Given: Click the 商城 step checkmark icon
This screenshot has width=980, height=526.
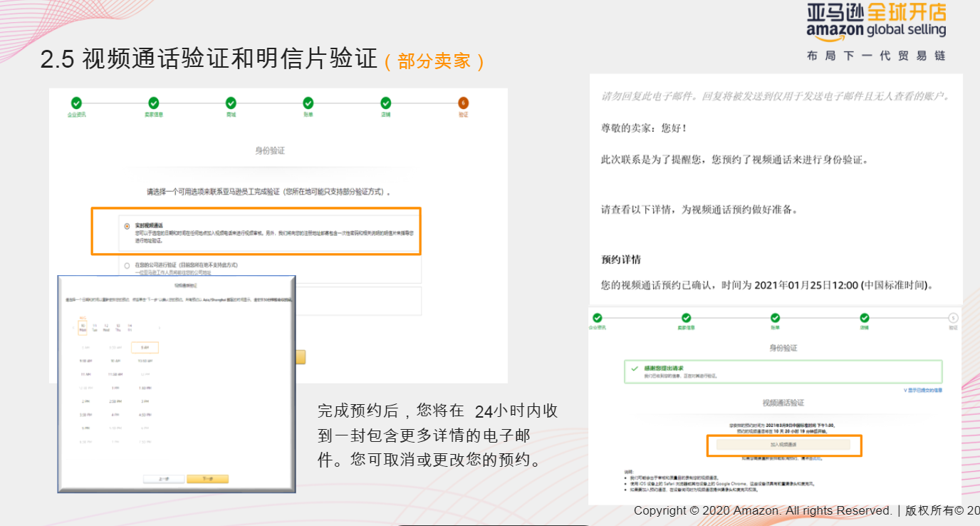Looking at the screenshot, I should [231, 102].
